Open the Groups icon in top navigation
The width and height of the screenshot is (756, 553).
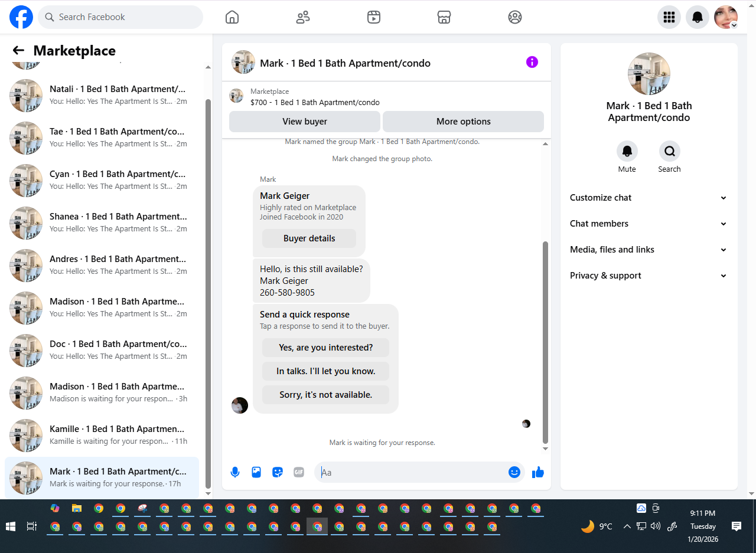point(515,17)
